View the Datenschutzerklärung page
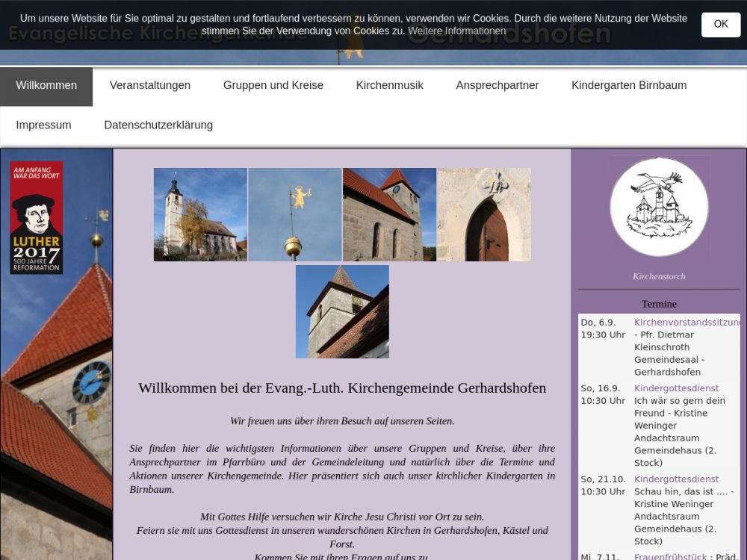 pos(158,125)
